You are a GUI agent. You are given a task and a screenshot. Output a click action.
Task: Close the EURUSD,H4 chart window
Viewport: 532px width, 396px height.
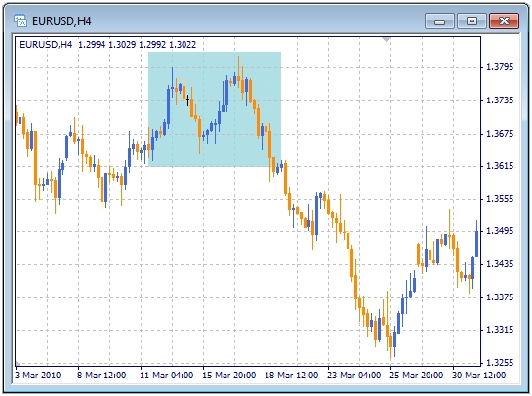click(504, 21)
